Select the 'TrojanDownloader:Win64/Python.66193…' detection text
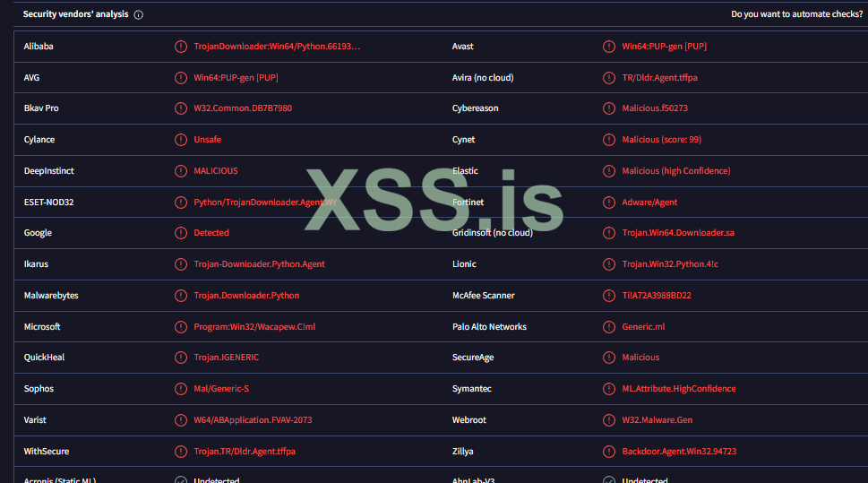Screen dimensions: 868x483 pos(277,47)
